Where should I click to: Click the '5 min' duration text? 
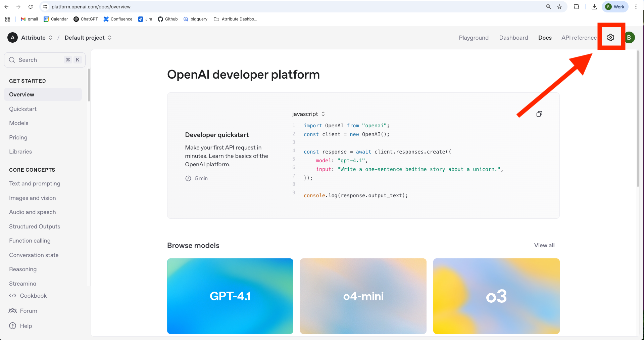click(x=201, y=178)
